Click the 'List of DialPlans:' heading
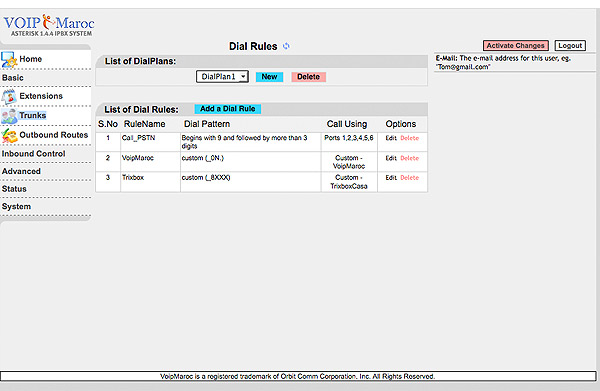600x391 pixels. (140, 61)
